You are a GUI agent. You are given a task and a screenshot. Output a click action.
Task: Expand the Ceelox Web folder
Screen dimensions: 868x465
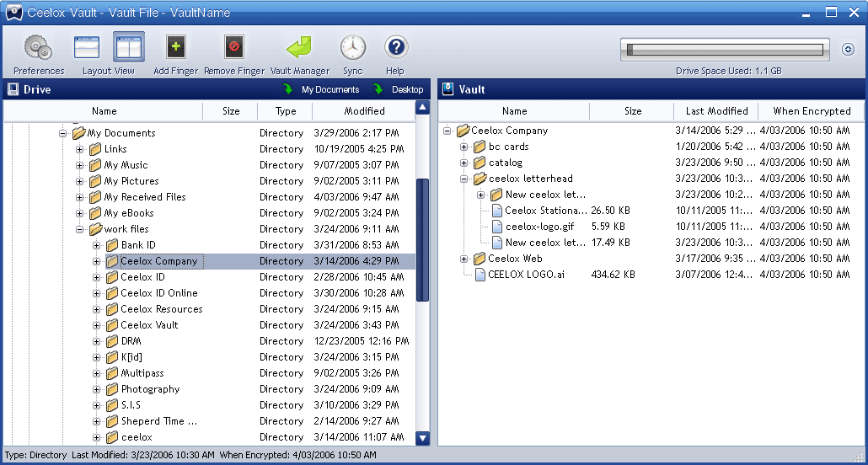463,259
